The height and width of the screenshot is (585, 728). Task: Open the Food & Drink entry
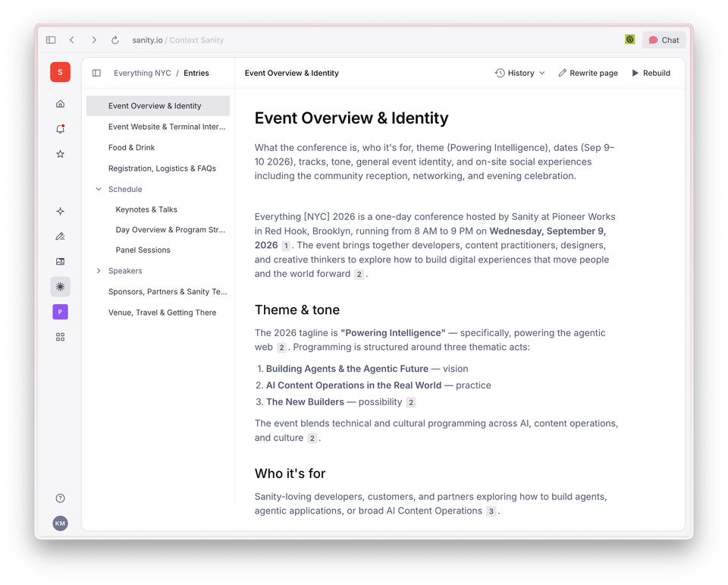pos(158,148)
